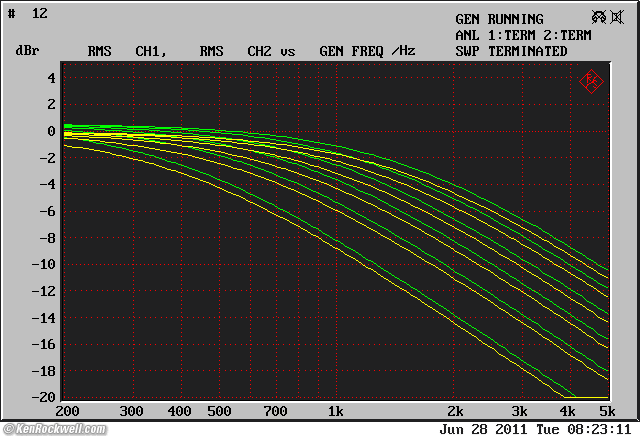Click the '2k' frequency axis label
The width and height of the screenshot is (640, 436).
point(455,411)
